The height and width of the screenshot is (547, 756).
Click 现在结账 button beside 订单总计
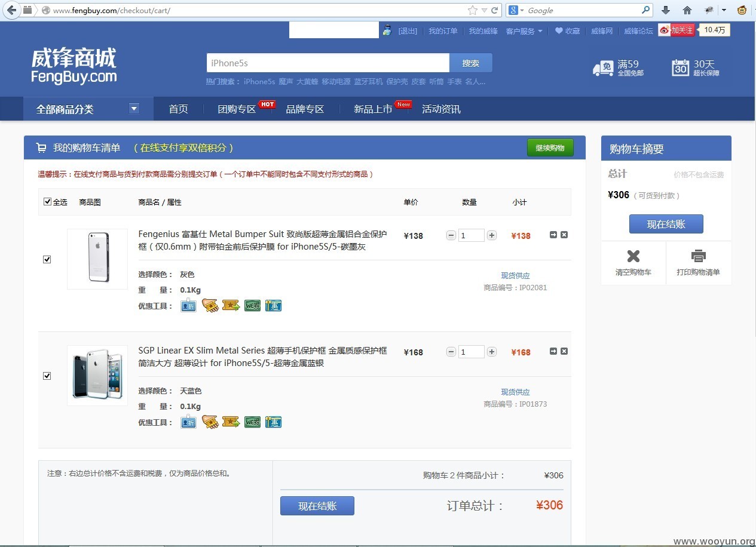pos(317,506)
